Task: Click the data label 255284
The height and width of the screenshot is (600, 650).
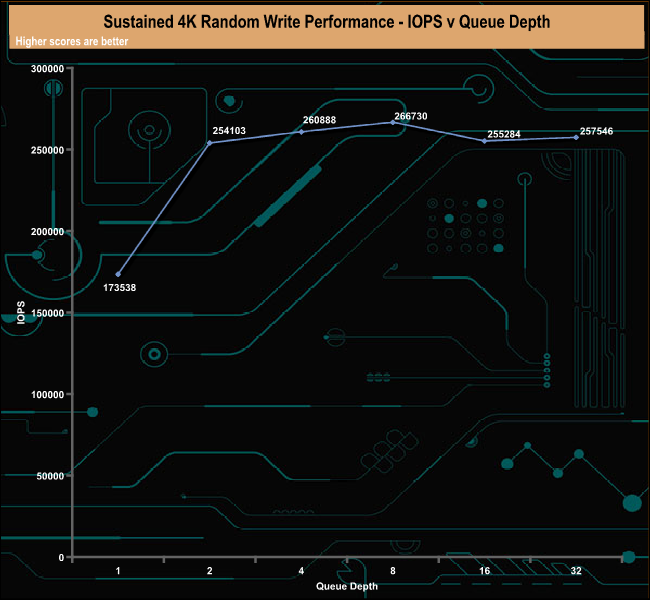Action: (504, 134)
